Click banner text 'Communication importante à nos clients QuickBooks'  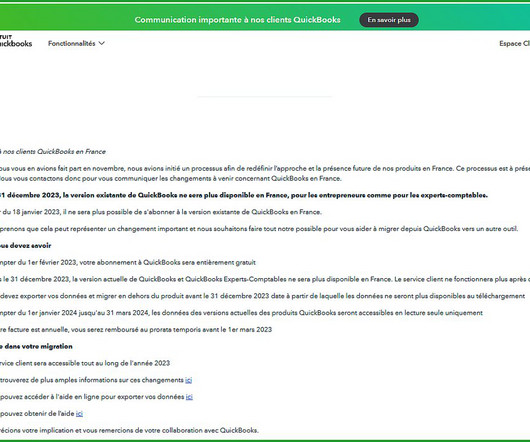237,20
